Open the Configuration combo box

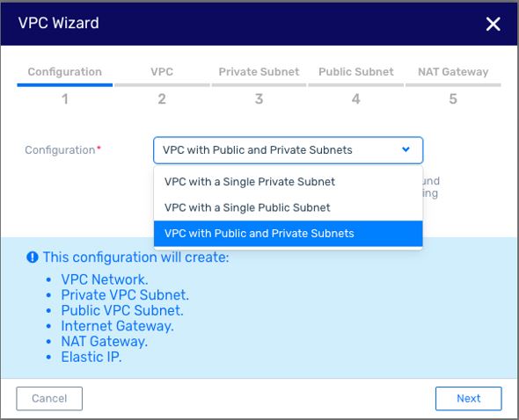tap(288, 150)
